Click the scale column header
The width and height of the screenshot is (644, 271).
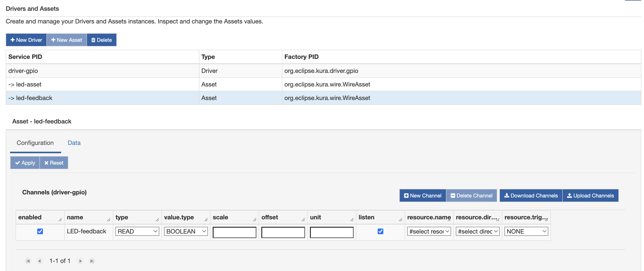[235, 217]
